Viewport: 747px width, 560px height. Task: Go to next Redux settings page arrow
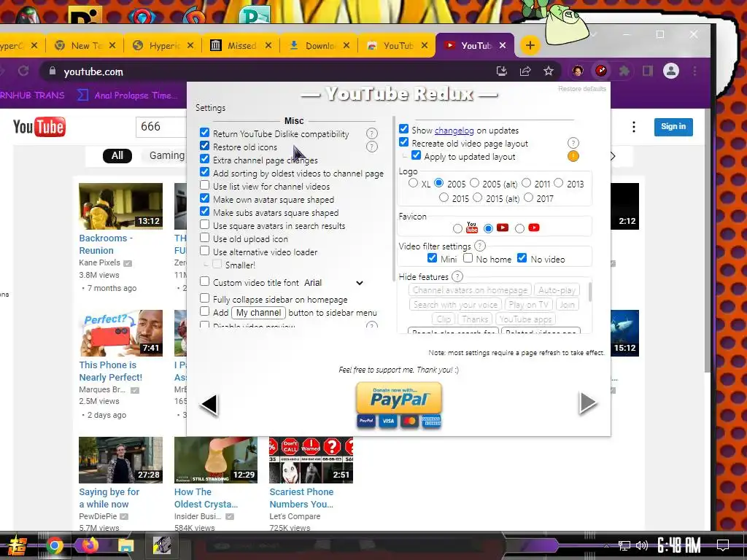click(x=588, y=403)
